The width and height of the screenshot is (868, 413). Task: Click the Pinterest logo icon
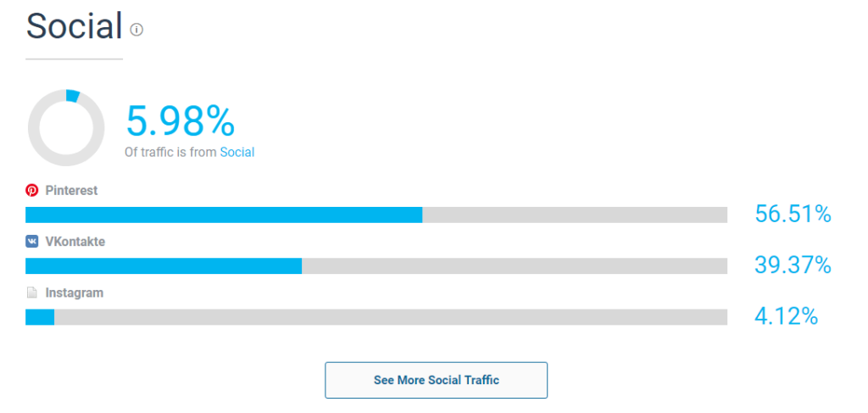(x=32, y=191)
